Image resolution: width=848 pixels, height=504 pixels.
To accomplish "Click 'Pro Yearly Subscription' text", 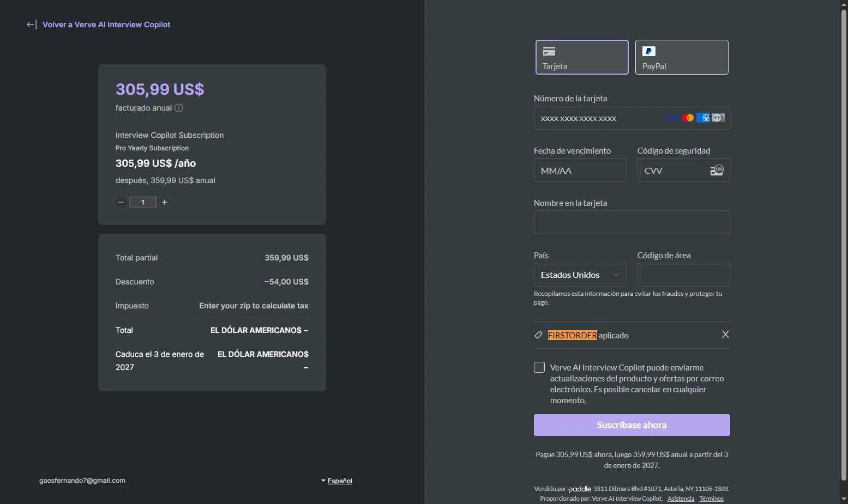I will (x=152, y=148).
